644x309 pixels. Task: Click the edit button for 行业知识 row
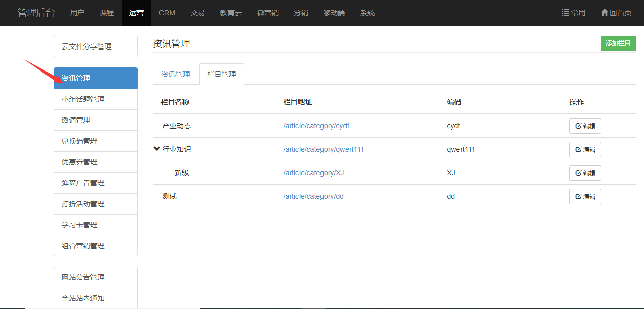point(585,150)
